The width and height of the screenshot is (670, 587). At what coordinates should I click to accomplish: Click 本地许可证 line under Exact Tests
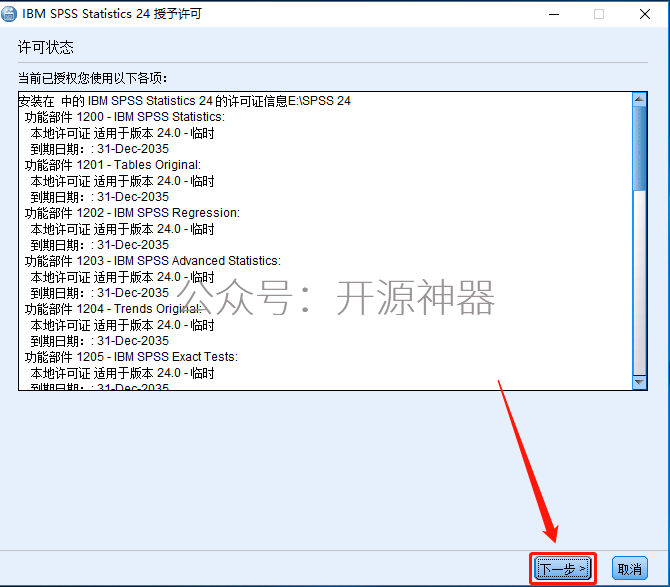click(122, 373)
